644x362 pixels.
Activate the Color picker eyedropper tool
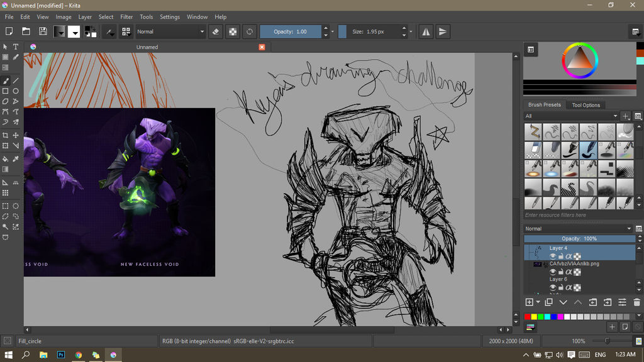pos(16,159)
